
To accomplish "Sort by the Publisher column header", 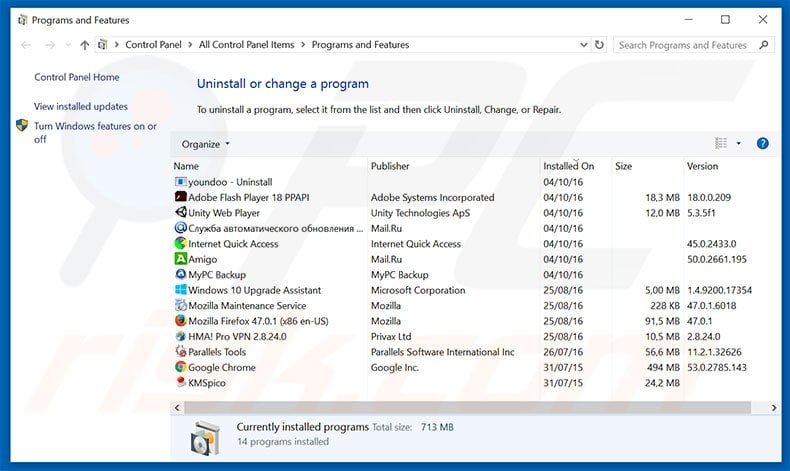I will (x=390, y=166).
